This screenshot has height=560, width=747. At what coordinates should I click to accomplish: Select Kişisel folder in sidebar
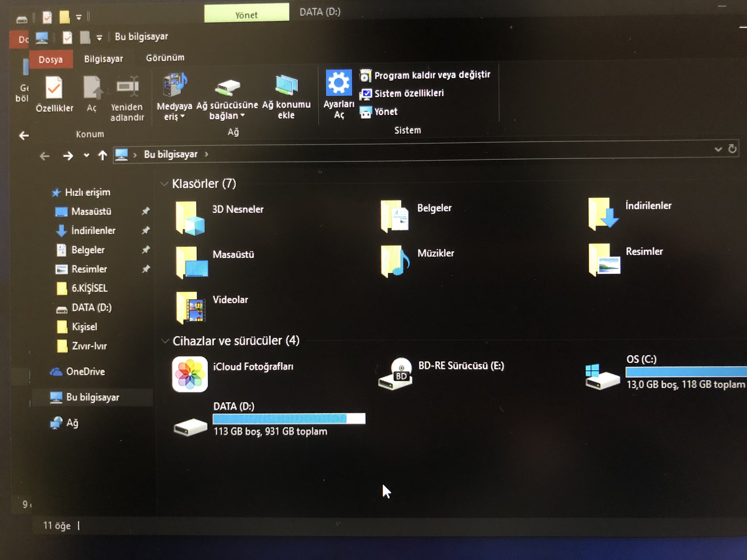pyautogui.click(x=77, y=327)
